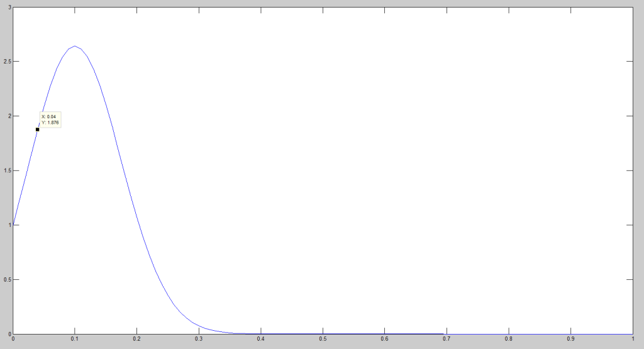Screen dimensions: 644x349
Task: Click the x-axis tick label 0.2
Action: [136, 339]
